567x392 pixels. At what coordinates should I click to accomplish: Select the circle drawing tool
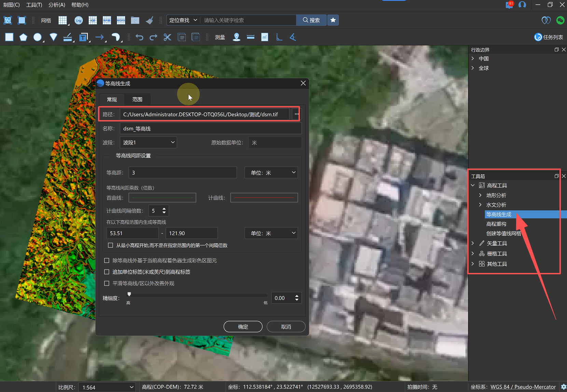(38, 37)
